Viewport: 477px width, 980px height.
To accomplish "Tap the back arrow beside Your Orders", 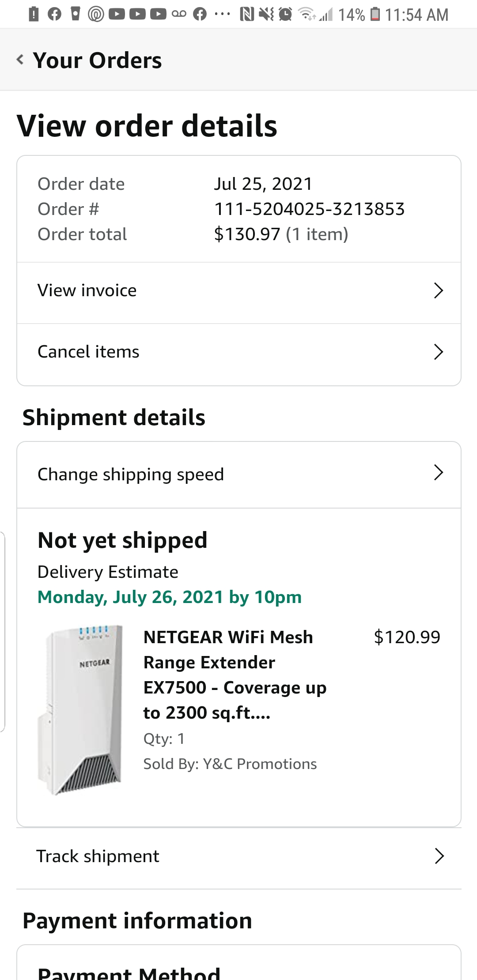I will [x=20, y=60].
